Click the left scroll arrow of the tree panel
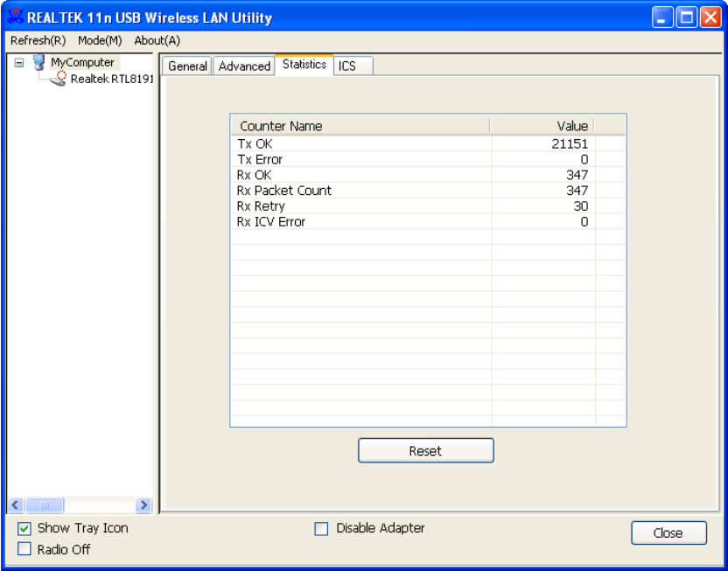This screenshot has height=571, width=728. (x=16, y=505)
